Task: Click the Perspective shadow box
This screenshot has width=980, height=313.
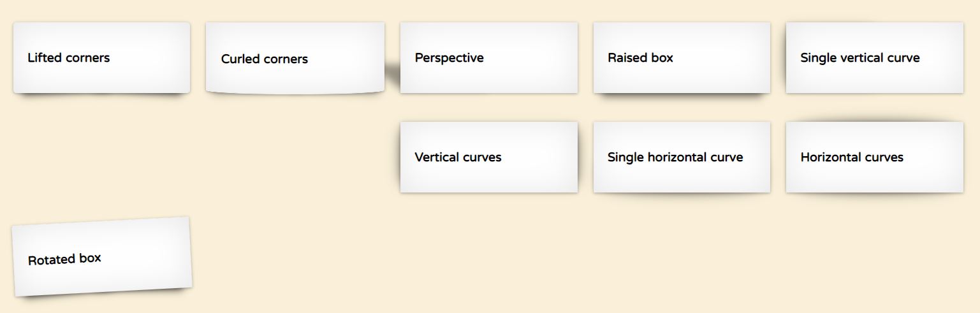Action: coord(489,57)
